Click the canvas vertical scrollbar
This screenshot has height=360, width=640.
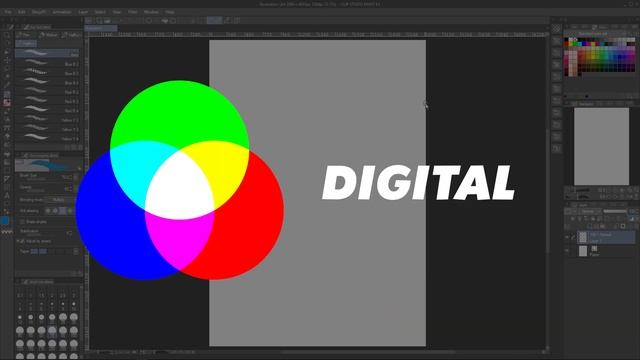[547, 190]
